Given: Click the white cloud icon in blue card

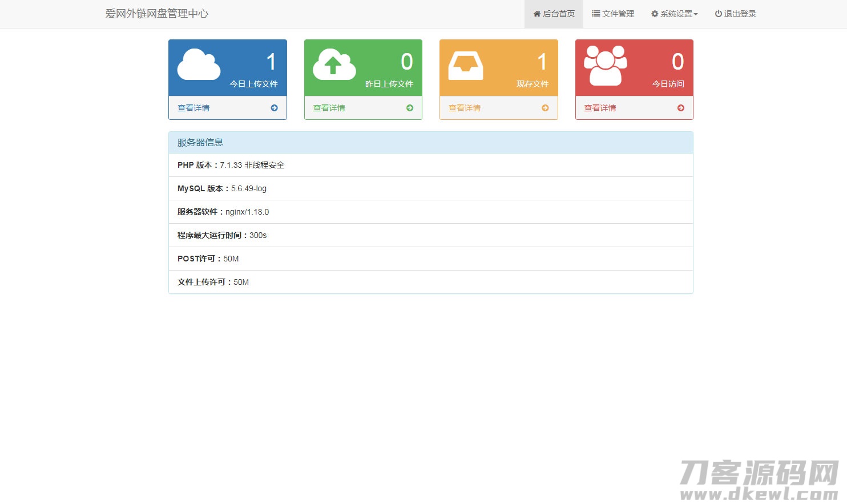Looking at the screenshot, I should 199,64.
